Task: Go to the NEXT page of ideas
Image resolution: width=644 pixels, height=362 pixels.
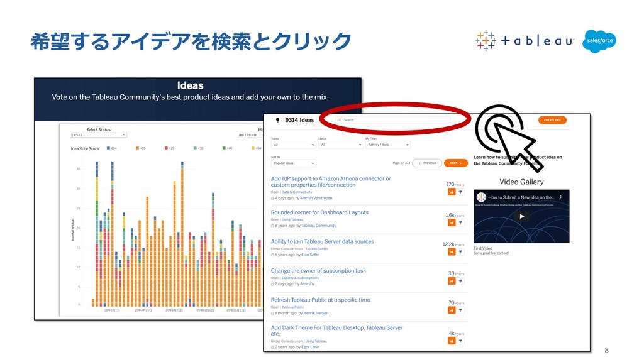Action: tap(456, 163)
